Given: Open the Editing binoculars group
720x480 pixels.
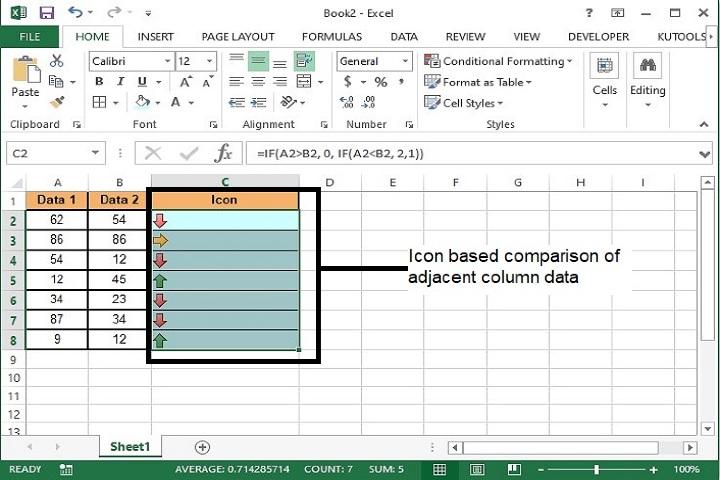Looking at the screenshot, I should tap(647, 80).
